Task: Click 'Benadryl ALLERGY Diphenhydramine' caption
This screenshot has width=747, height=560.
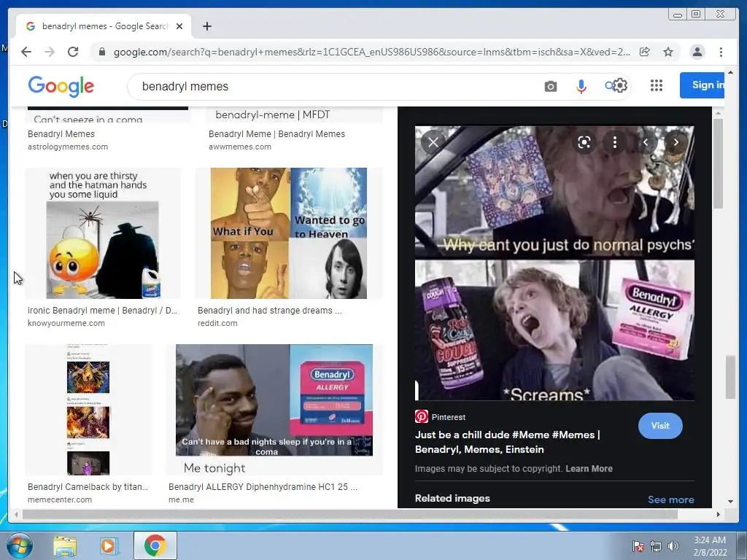Action: [x=263, y=486]
